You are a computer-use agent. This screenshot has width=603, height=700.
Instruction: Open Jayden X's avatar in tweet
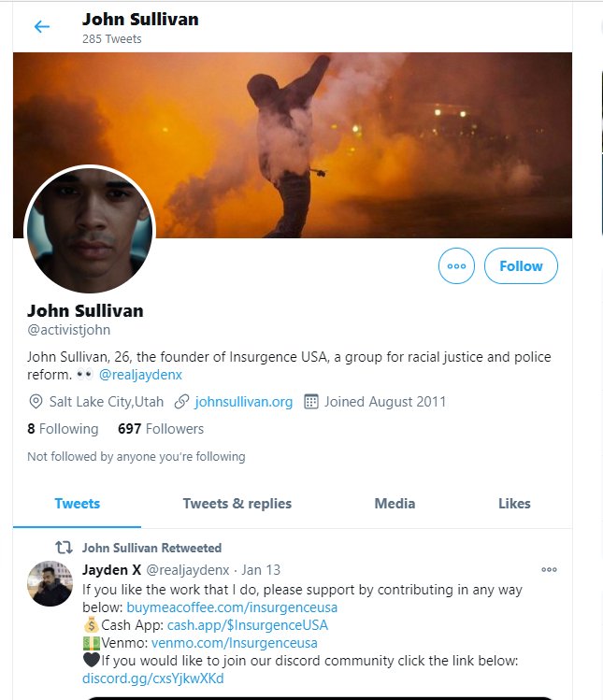click(50, 584)
